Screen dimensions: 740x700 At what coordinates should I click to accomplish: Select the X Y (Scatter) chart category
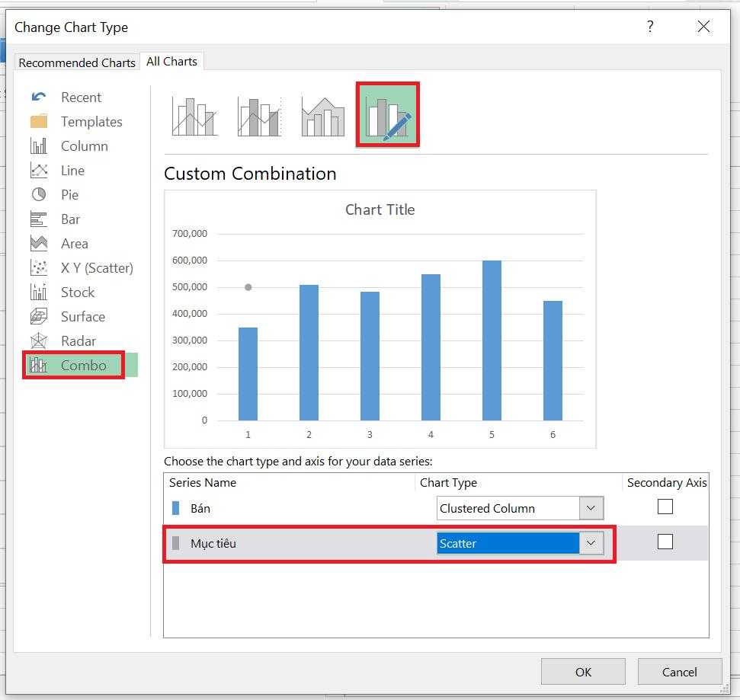(96, 268)
